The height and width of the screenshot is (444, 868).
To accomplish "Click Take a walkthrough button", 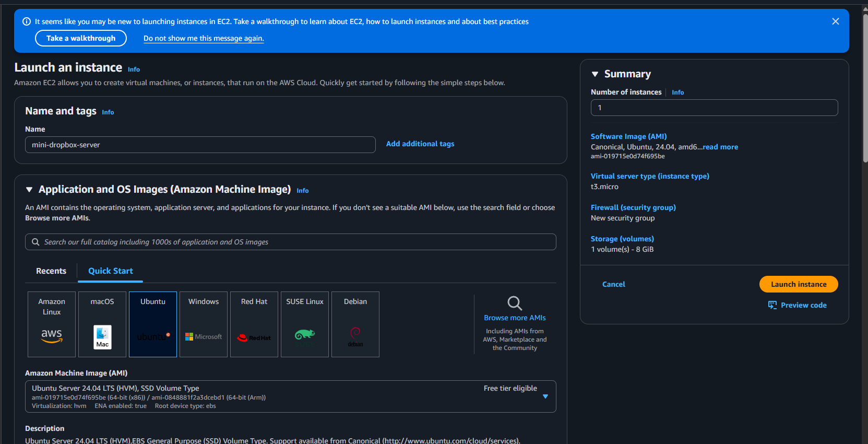I will [81, 38].
